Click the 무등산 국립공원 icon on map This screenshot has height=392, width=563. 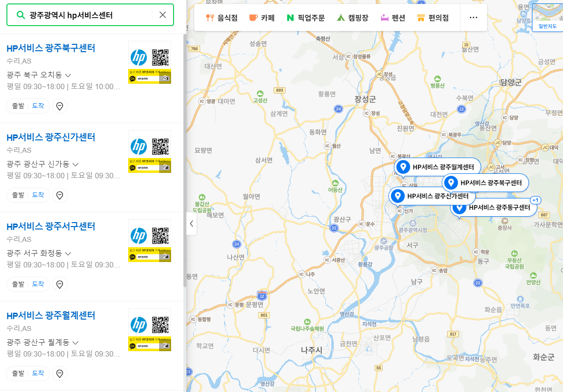(514, 254)
